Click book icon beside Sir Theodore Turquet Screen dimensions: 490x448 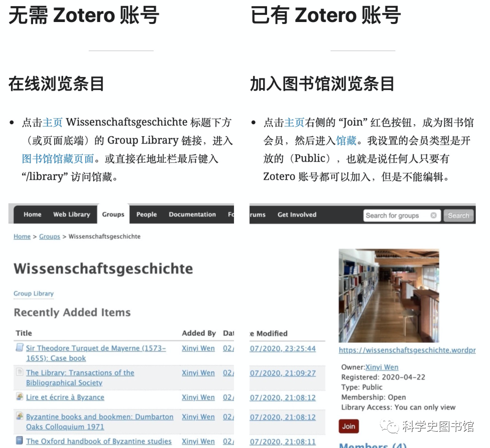(x=20, y=347)
